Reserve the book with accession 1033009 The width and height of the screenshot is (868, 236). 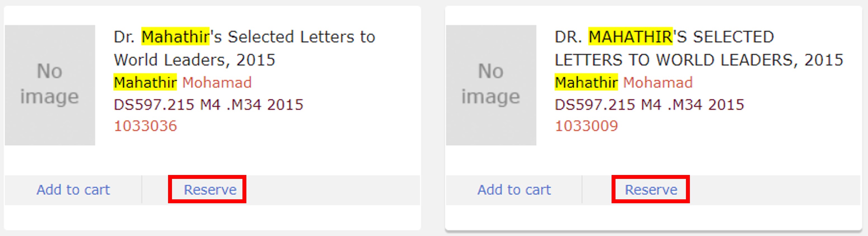651,190
